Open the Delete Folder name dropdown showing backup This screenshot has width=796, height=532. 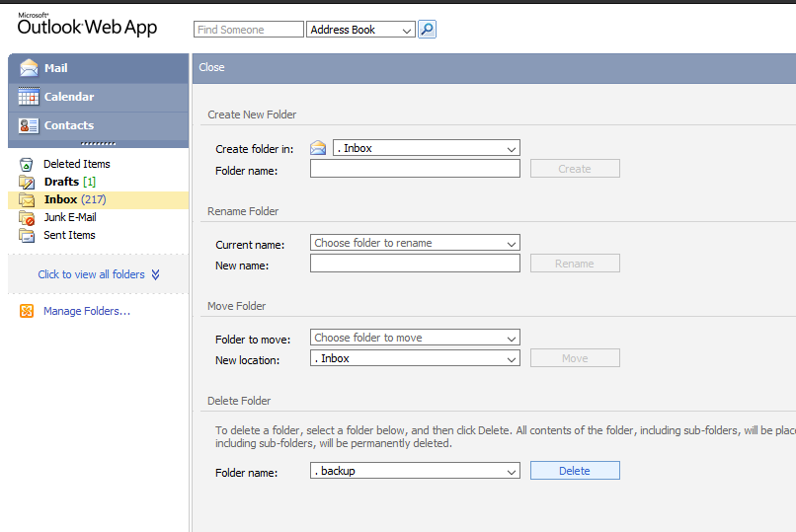coord(415,471)
